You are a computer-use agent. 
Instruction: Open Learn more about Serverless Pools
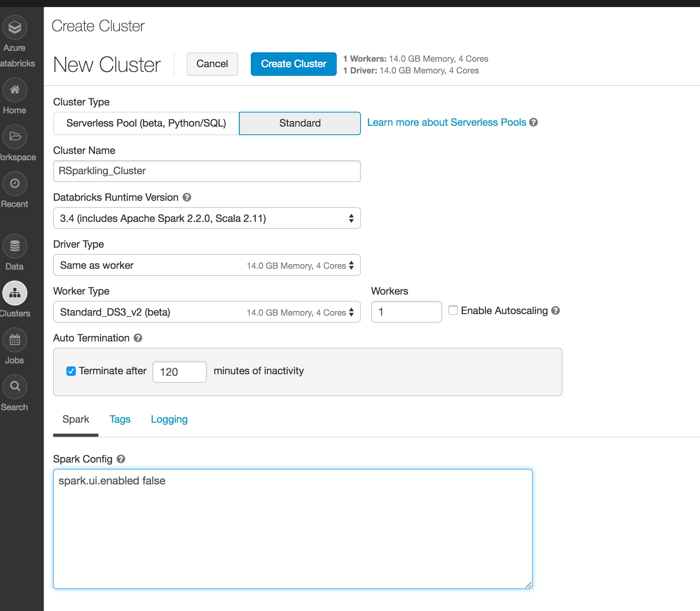[x=446, y=122]
